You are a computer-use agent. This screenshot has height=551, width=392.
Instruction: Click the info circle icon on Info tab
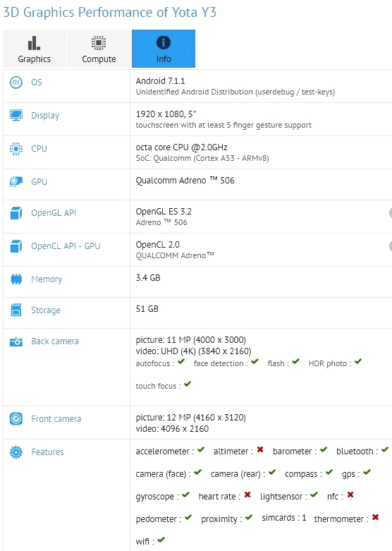164,43
